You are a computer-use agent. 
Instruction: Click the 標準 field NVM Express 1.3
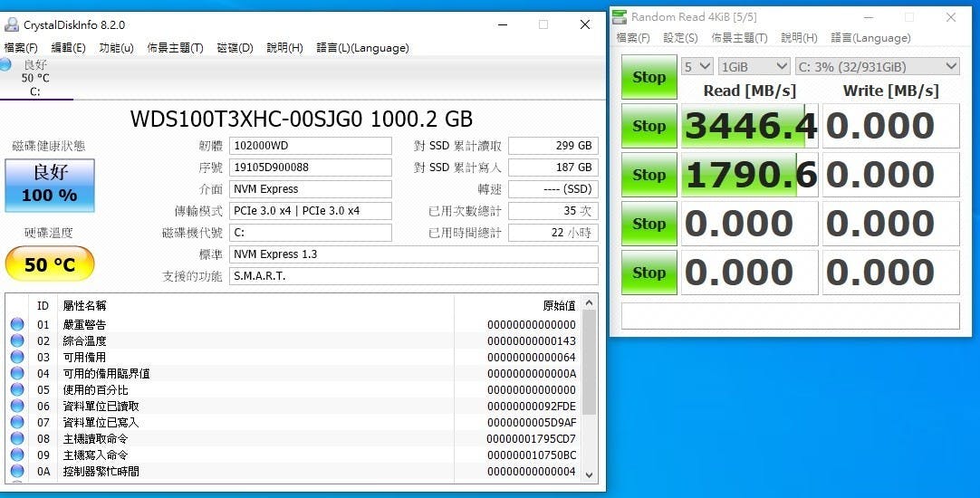tap(413, 254)
